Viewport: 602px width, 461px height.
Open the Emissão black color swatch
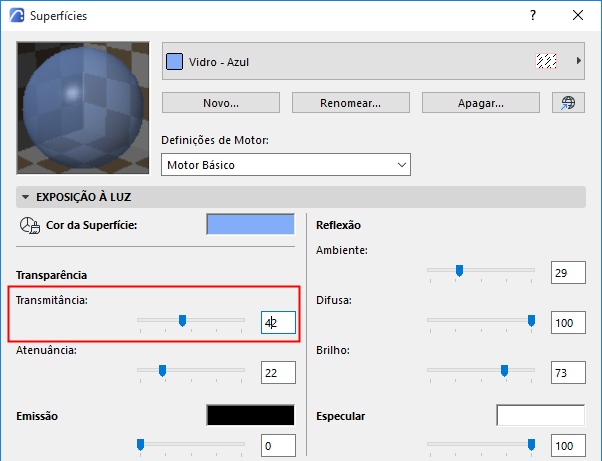click(251, 415)
